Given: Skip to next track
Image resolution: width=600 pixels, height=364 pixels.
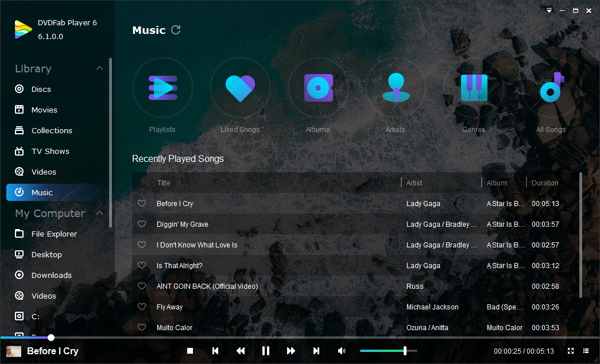Looking at the screenshot, I should click(x=316, y=351).
